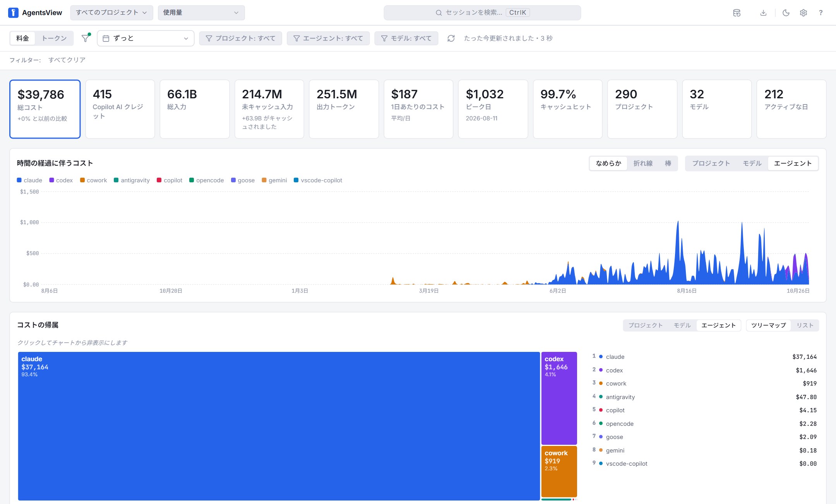Click the セッションを検索 search field

coord(482,13)
